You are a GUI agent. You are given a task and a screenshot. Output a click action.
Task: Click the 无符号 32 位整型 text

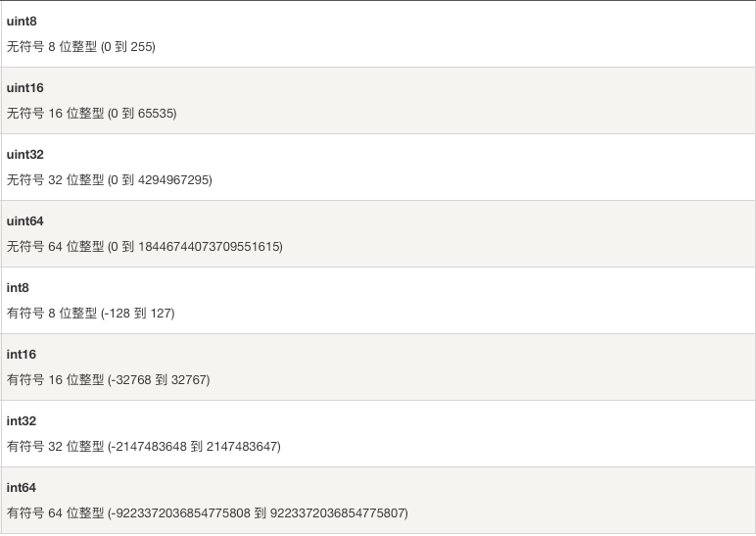pyautogui.click(x=56, y=180)
